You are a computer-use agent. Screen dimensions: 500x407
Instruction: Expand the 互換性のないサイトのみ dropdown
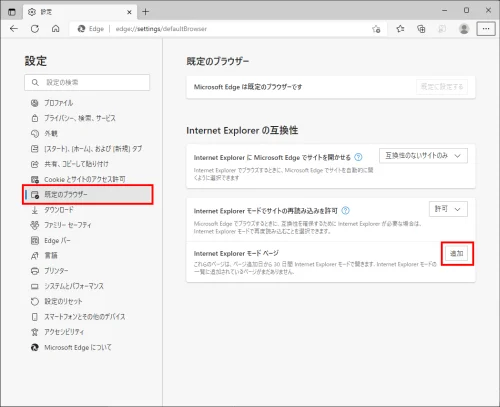click(423, 156)
